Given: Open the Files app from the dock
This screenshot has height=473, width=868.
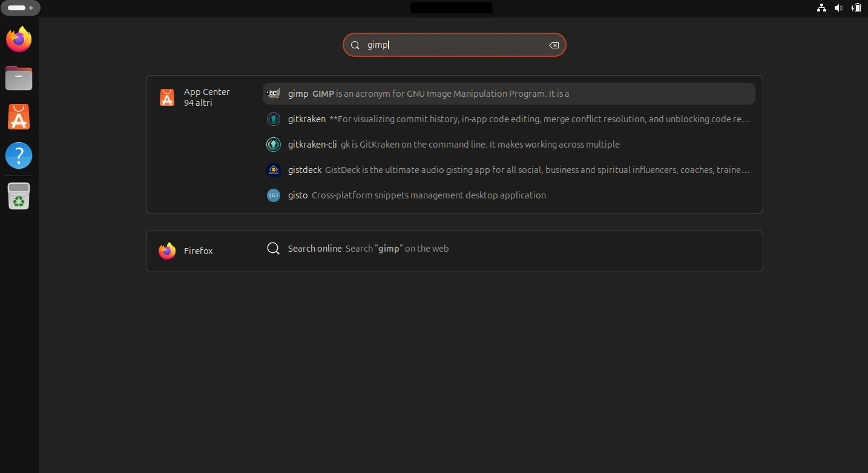Looking at the screenshot, I should tap(18, 78).
